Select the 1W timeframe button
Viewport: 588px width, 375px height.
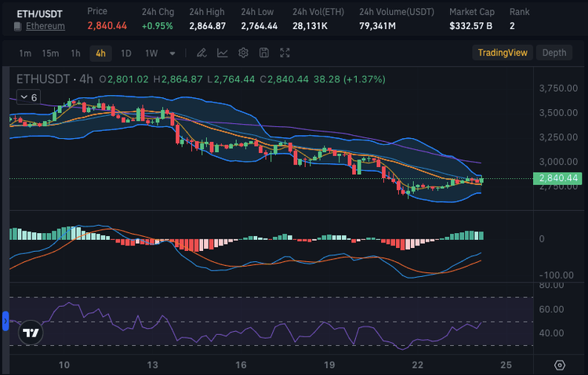[151, 53]
